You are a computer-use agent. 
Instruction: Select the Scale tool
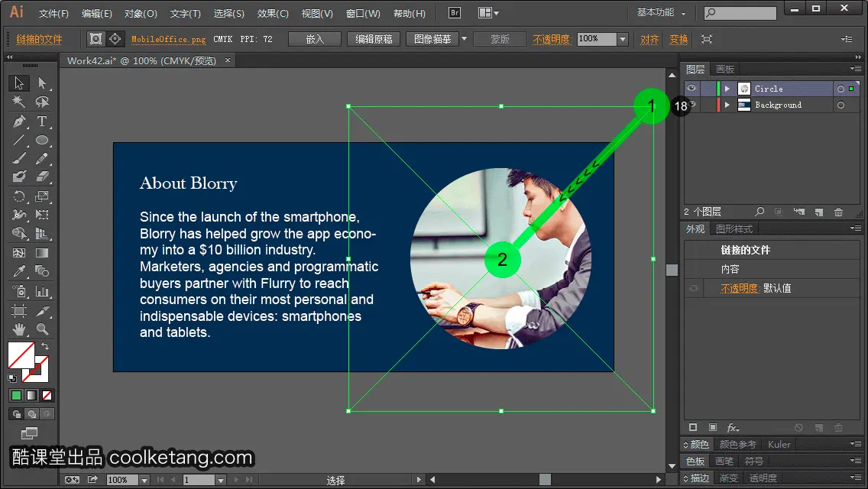pyautogui.click(x=42, y=196)
